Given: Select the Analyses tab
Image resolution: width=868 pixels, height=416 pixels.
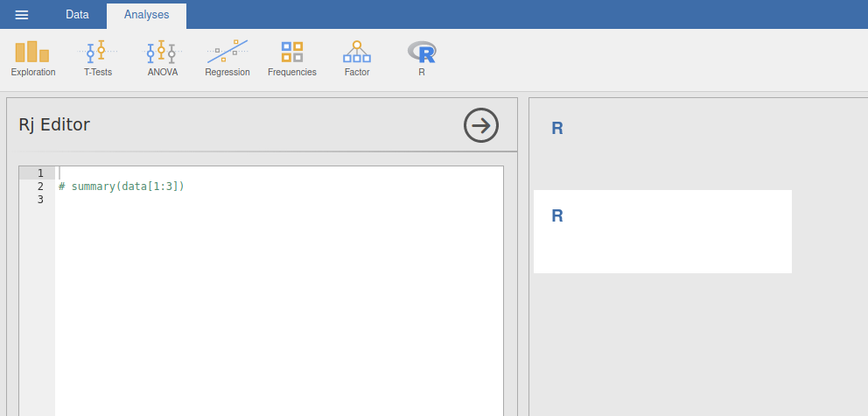Looking at the screenshot, I should coord(146,15).
